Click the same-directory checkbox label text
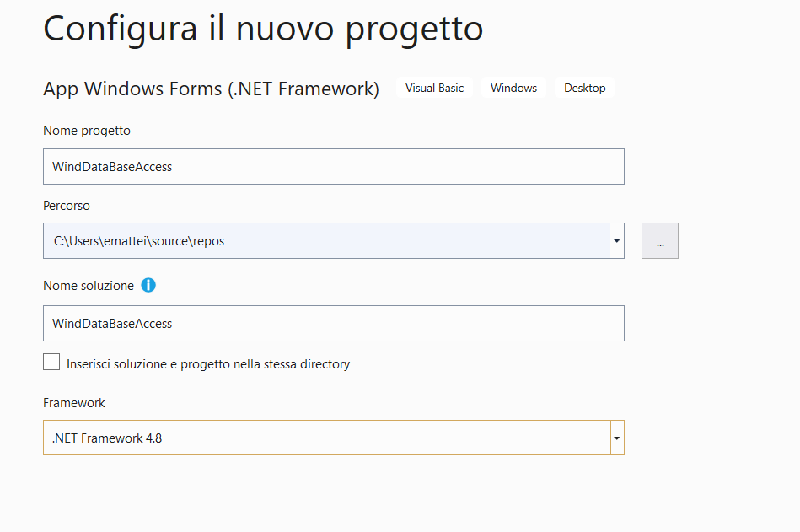The width and height of the screenshot is (800, 532). pyautogui.click(x=208, y=364)
